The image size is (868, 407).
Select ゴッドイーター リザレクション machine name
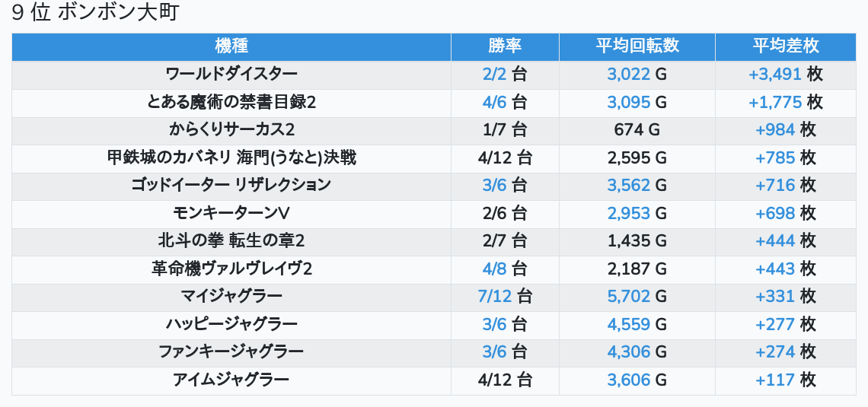(x=231, y=186)
